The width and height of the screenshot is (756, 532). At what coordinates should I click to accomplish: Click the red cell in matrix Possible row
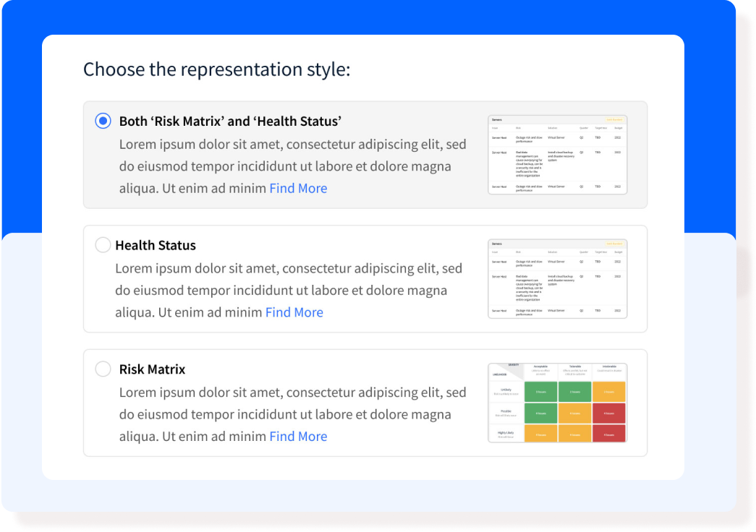point(609,413)
